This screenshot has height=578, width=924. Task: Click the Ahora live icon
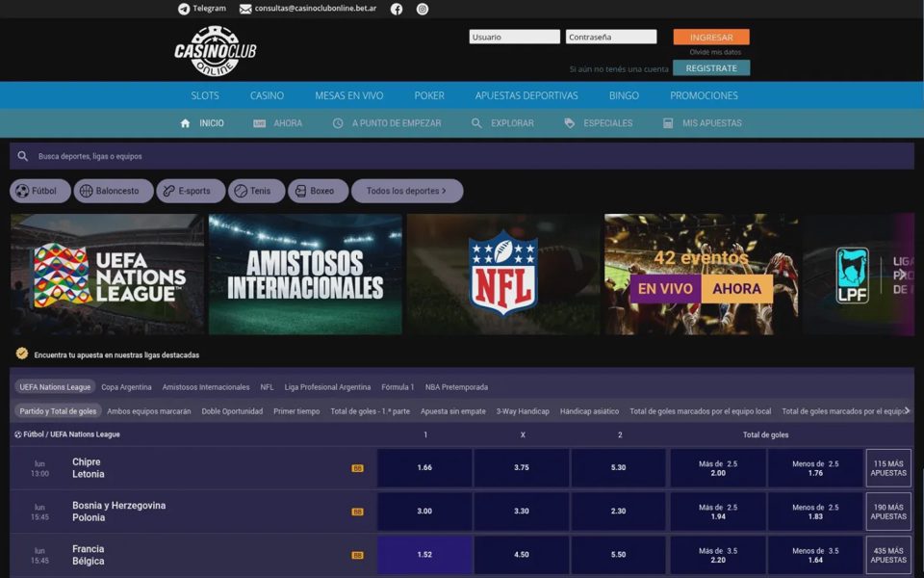pyautogui.click(x=259, y=123)
